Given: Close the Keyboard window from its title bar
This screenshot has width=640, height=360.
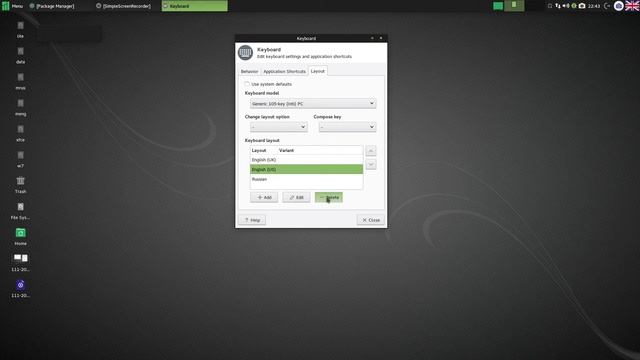Looking at the screenshot, I should pos(381,38).
